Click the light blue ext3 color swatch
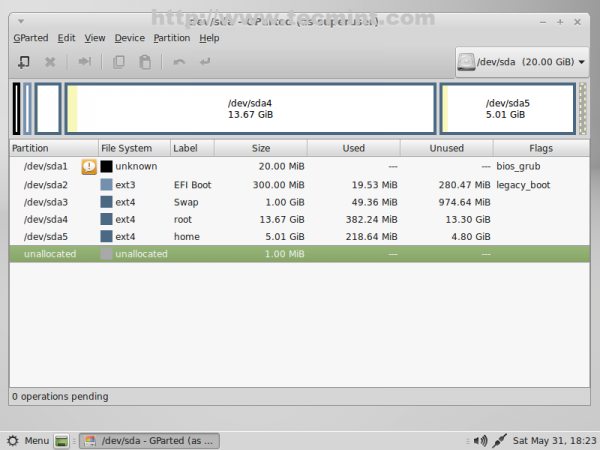600x450 pixels. [106, 185]
